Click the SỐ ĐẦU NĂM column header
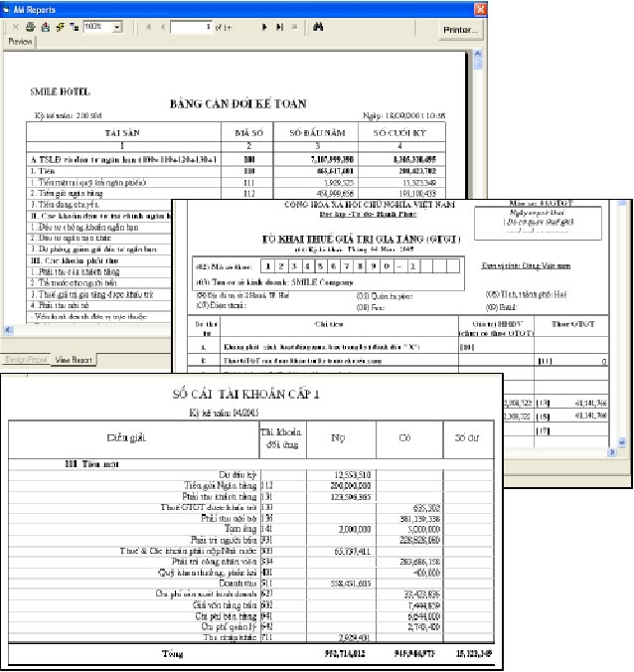 pyautogui.click(x=317, y=132)
